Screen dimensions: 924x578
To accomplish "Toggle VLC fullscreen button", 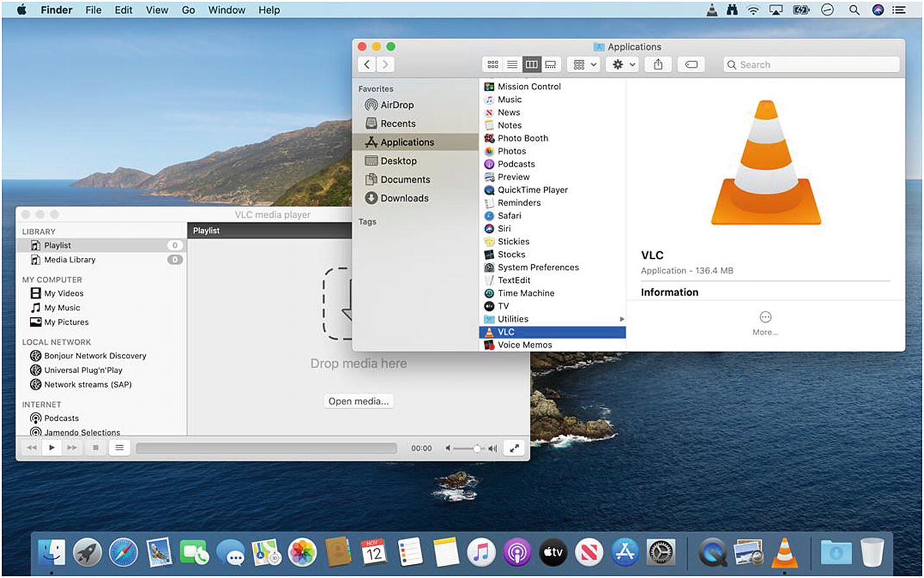I will [x=514, y=448].
